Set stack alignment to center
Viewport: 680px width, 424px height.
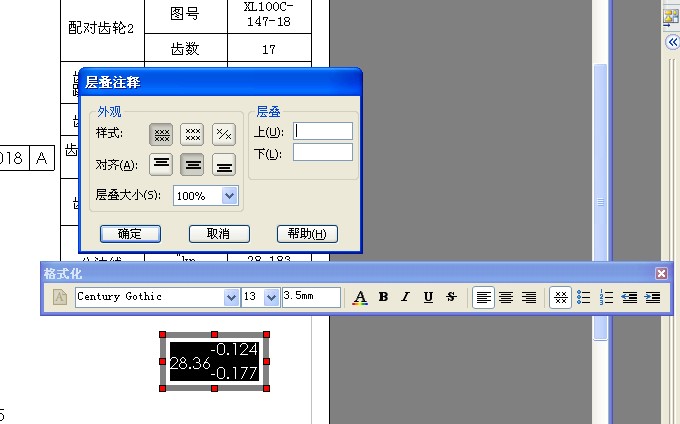pyautogui.click(x=192, y=164)
